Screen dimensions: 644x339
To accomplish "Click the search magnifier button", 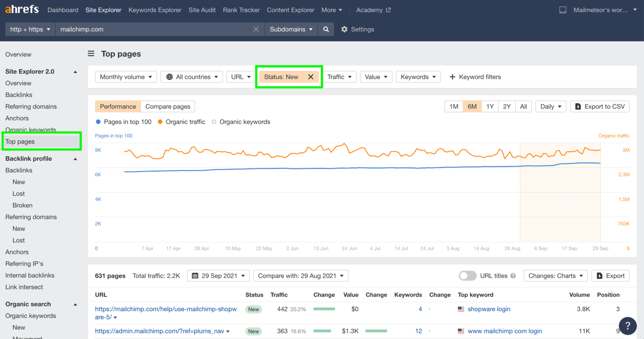I will tap(326, 29).
